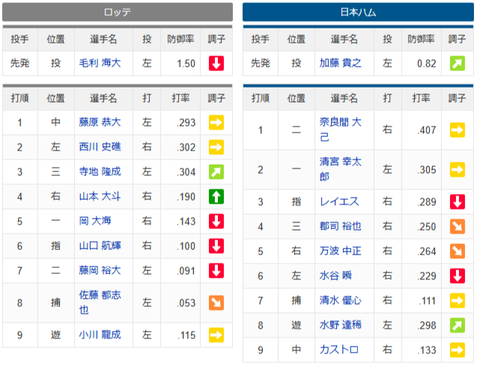Screen dimensions: 480x366
Task: Click batting average .289
Action: point(427,202)
